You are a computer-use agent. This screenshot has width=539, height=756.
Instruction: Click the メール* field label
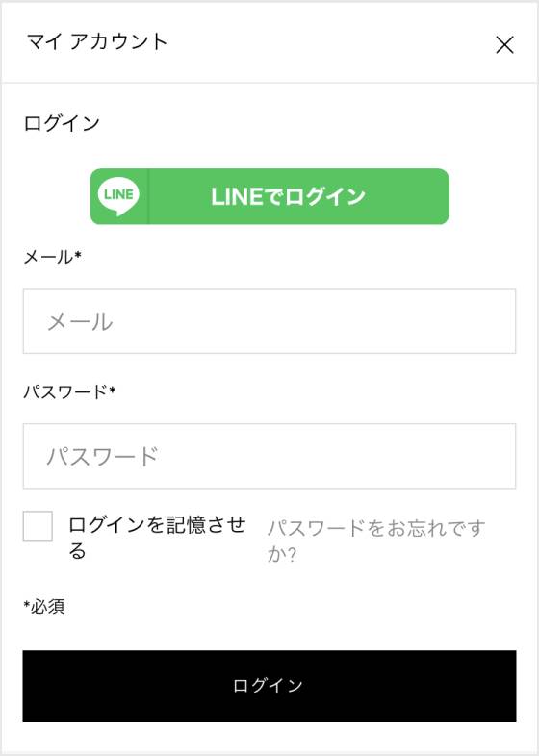[53, 257]
